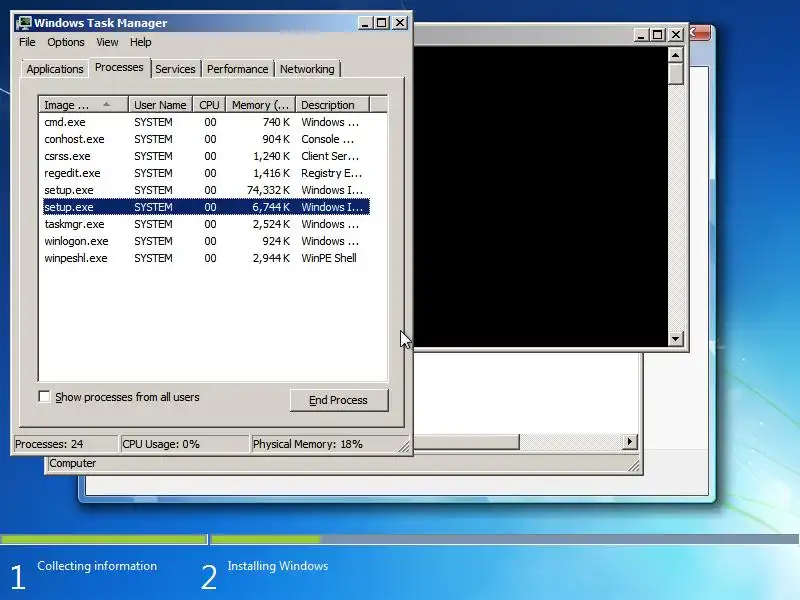Select the regedit.exe process
Screen dimensions: 800x600
click(x=206, y=173)
